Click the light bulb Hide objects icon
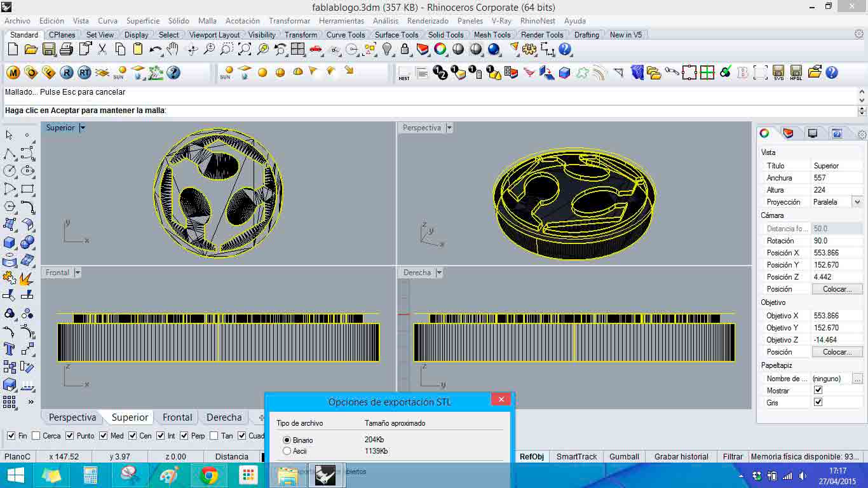Viewport: 868px width, 488px height. (x=387, y=50)
